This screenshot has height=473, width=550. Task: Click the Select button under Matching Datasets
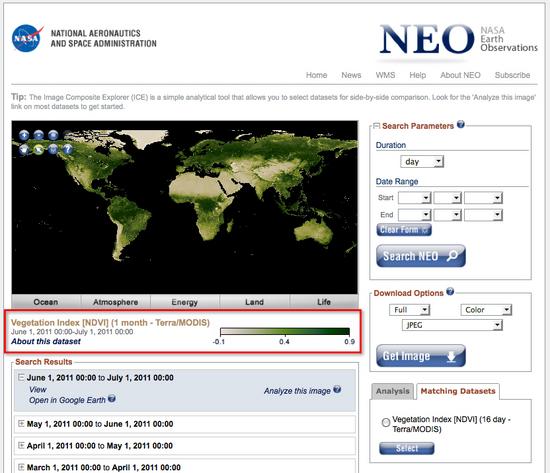coord(407,448)
